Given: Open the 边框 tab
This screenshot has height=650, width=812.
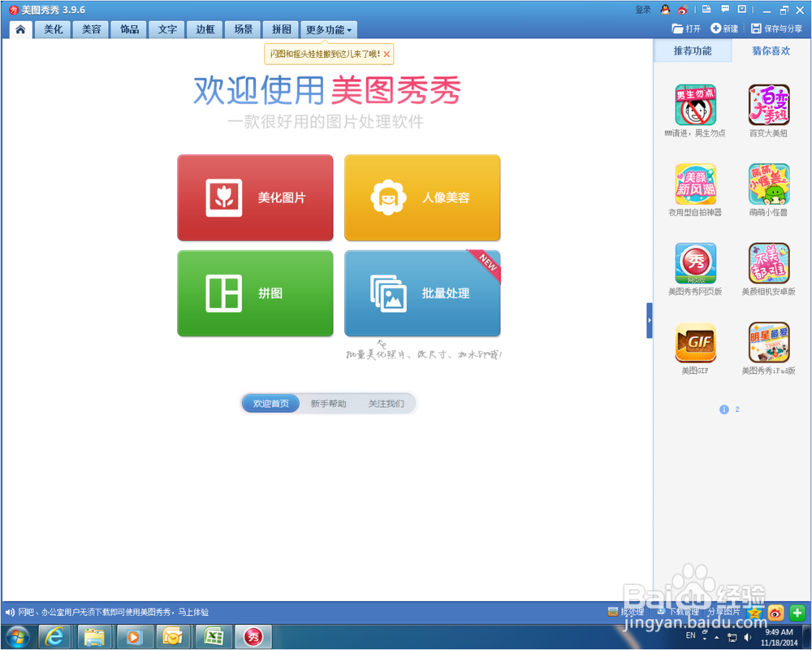Looking at the screenshot, I should pyautogui.click(x=205, y=29).
